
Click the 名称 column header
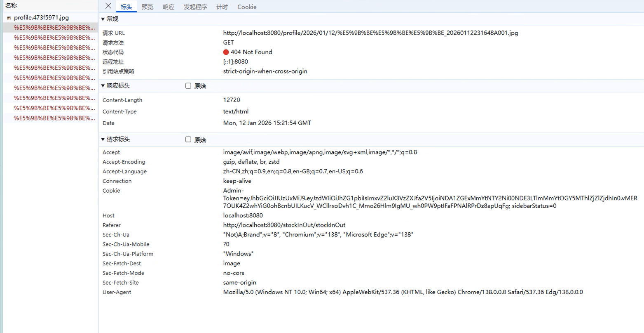tap(11, 5)
